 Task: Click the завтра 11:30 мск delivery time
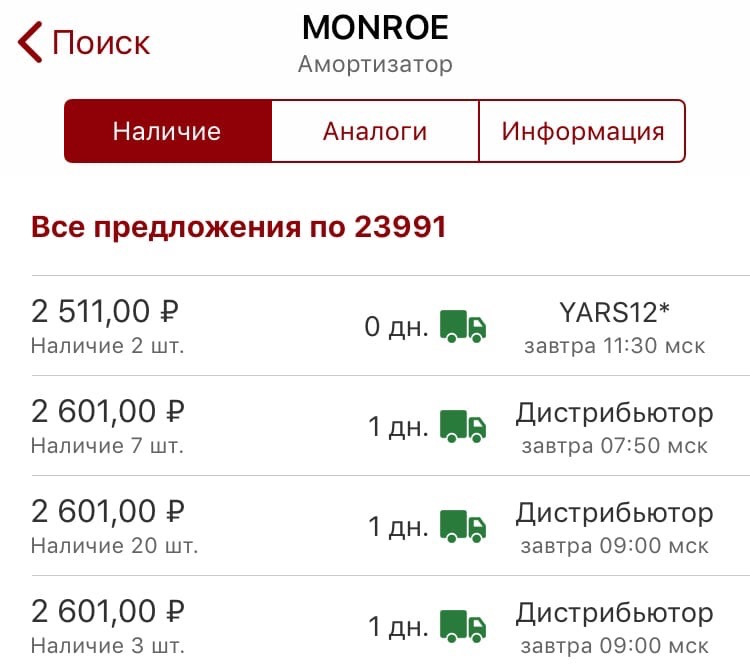click(x=614, y=346)
